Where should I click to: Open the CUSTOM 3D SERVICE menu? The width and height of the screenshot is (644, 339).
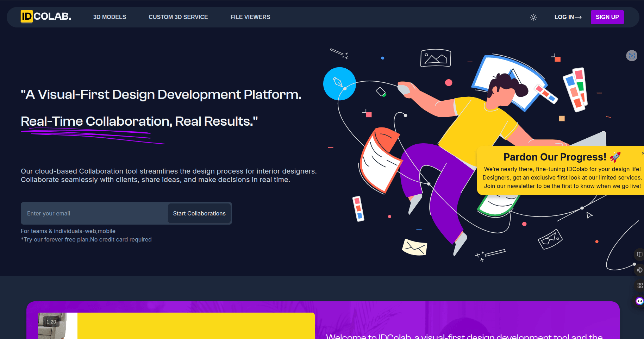[178, 17]
